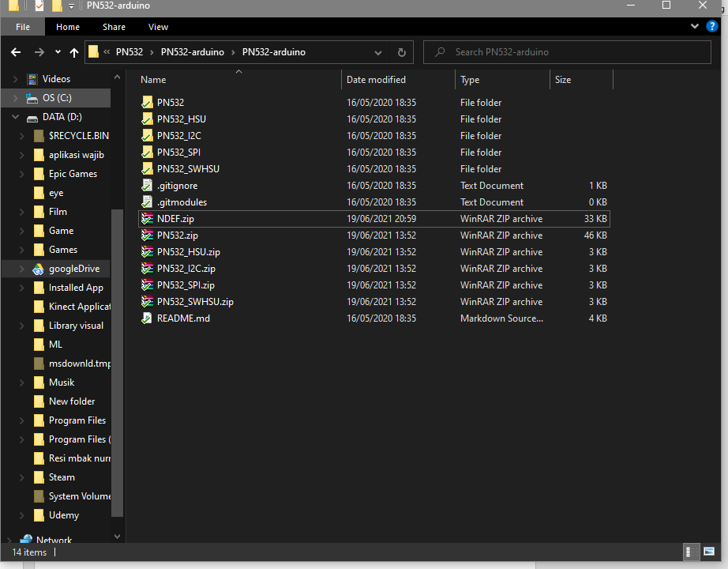Screen dimensions: 728x569
Task: Click the Up one level arrow
Action: click(74, 52)
